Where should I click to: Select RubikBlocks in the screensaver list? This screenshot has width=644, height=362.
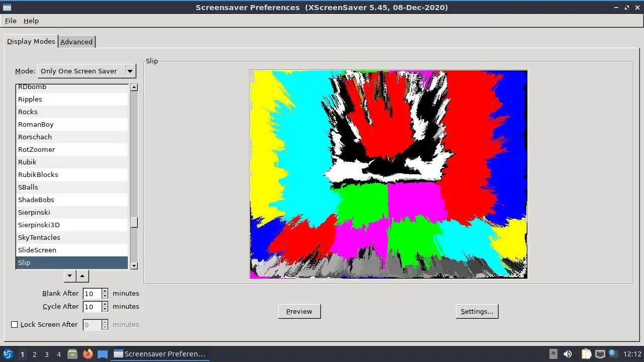(x=72, y=174)
